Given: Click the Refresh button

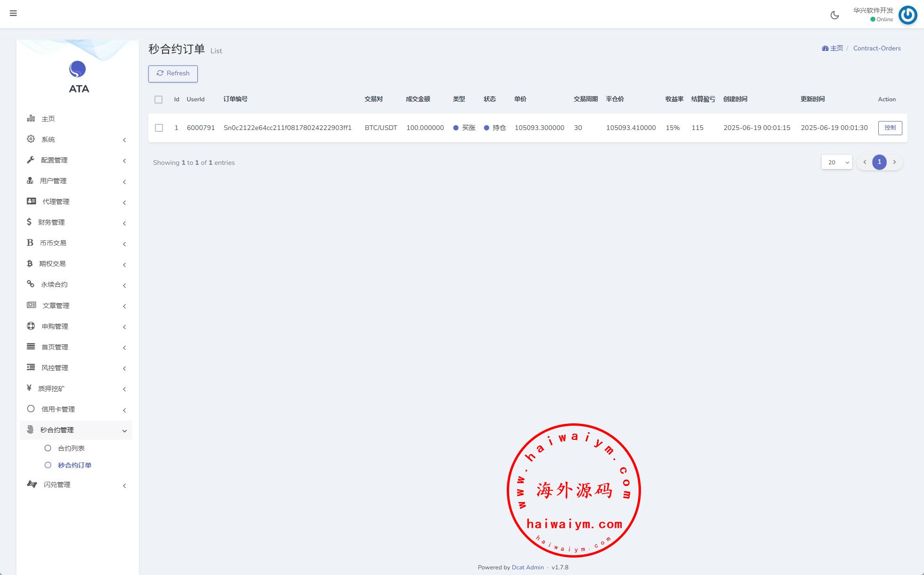Looking at the screenshot, I should click(x=173, y=73).
